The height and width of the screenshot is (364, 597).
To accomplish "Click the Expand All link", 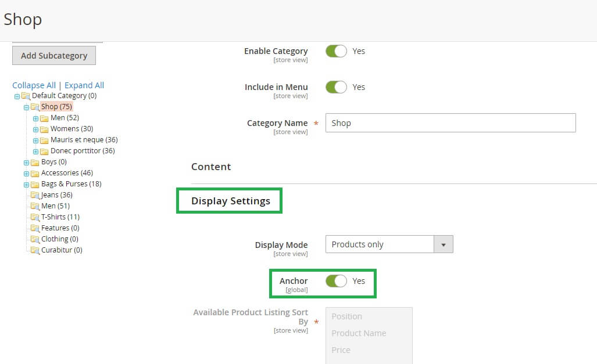I will tap(84, 85).
